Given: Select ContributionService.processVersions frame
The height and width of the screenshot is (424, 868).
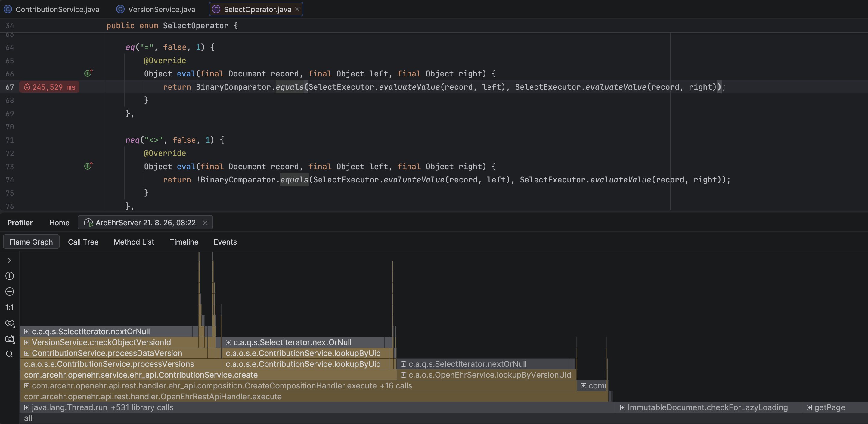Looking at the screenshot, I should pos(121,364).
